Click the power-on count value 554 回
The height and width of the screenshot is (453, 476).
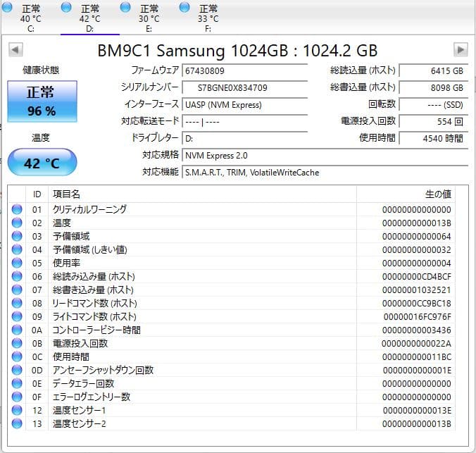[x=434, y=122]
